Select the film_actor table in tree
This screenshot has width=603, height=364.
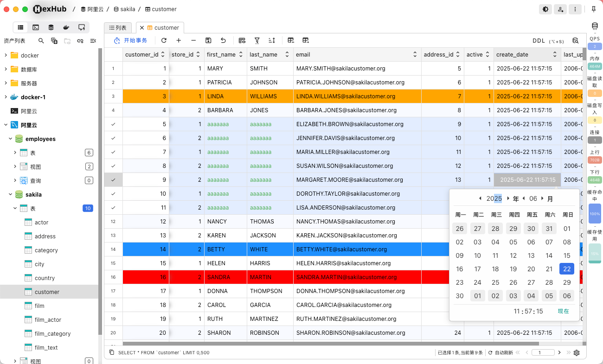click(48, 320)
